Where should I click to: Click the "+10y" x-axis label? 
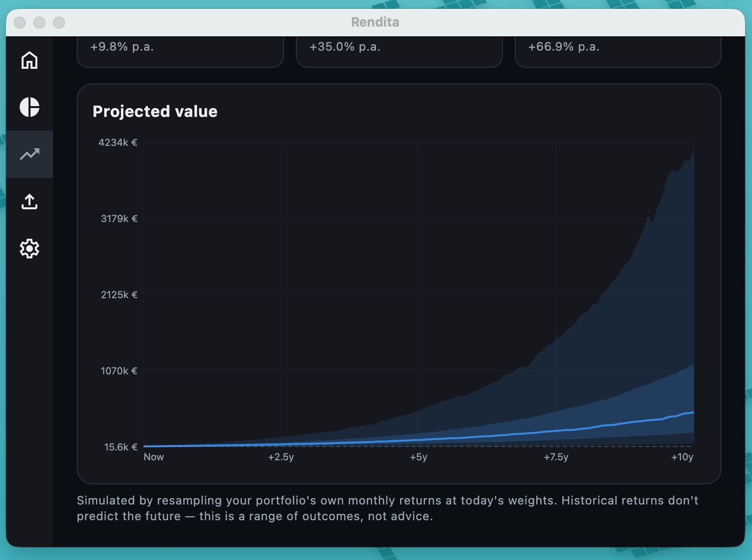click(x=682, y=457)
